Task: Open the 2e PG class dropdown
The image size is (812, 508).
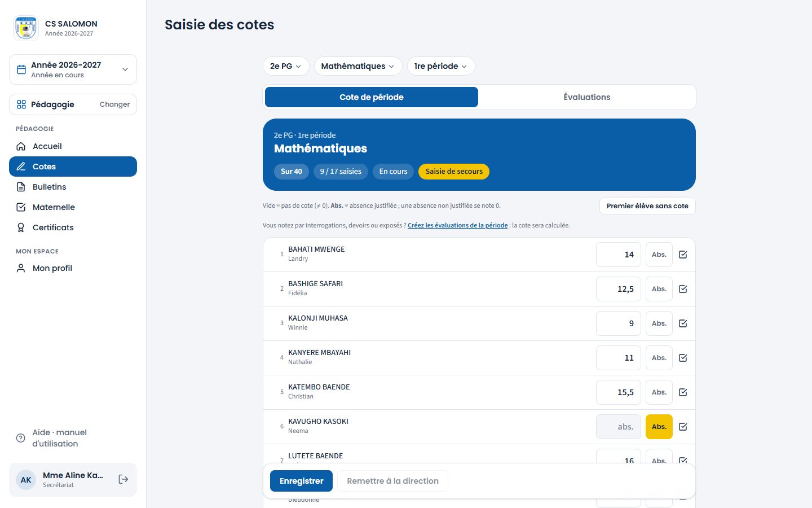Action: [286, 66]
